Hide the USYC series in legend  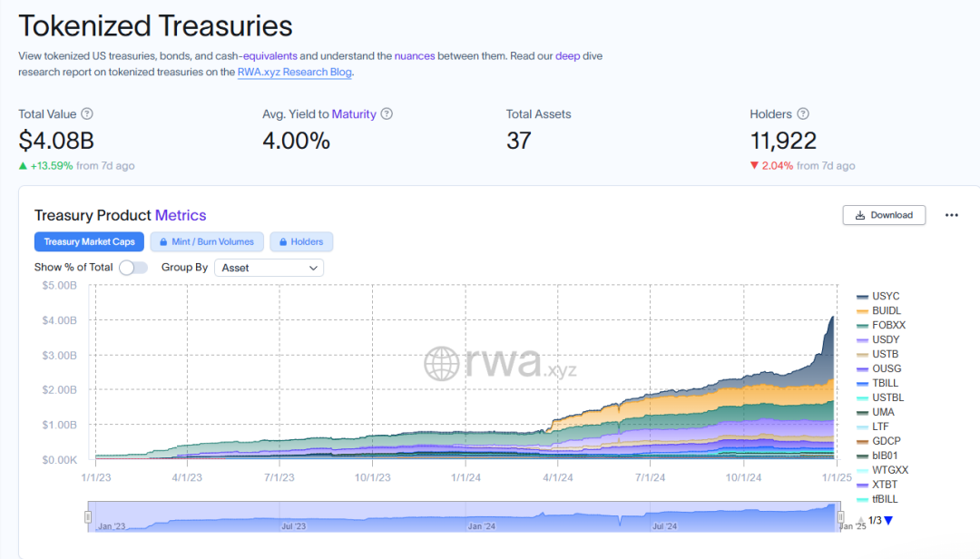pos(885,296)
